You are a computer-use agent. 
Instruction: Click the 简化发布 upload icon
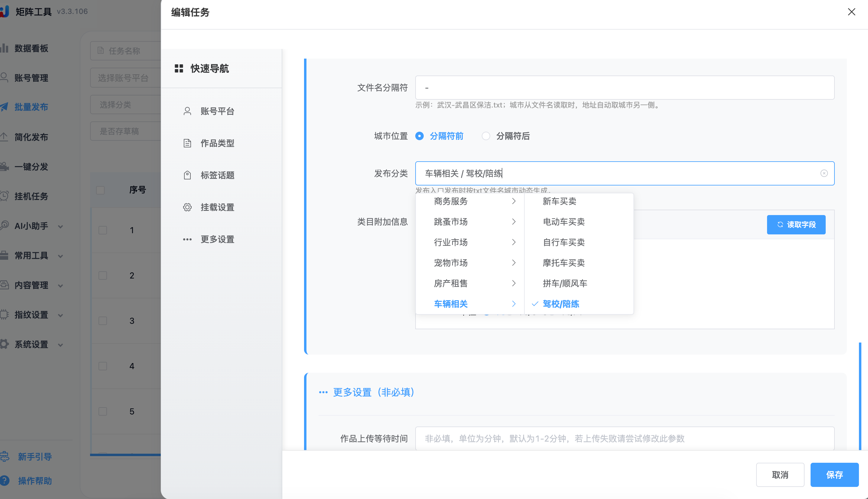tap(4, 137)
